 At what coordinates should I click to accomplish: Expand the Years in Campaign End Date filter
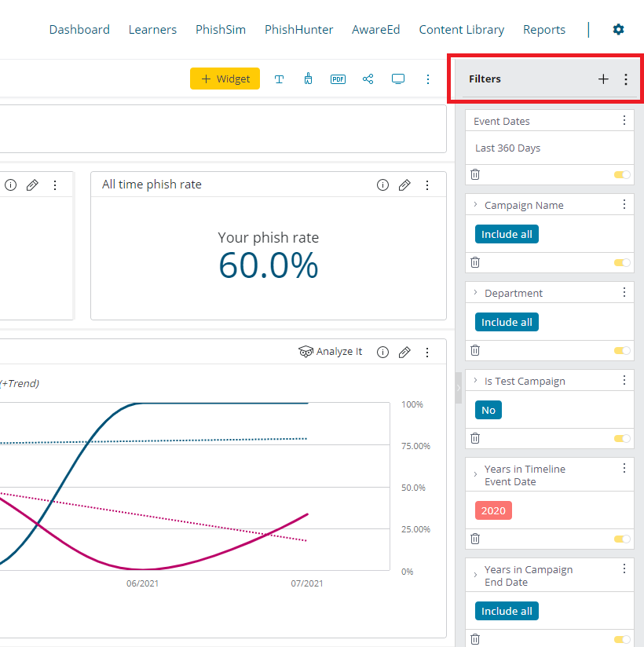[x=474, y=575]
